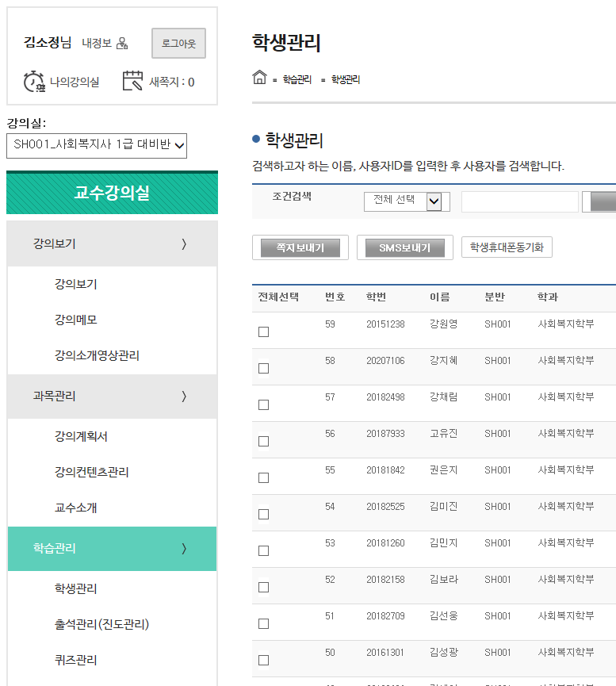Collapse the 강의보기 menu section

coord(112,244)
